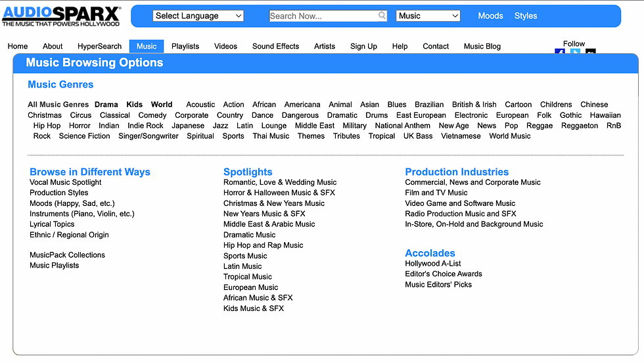
Task: Open Music Playlists link
Action: click(x=54, y=265)
